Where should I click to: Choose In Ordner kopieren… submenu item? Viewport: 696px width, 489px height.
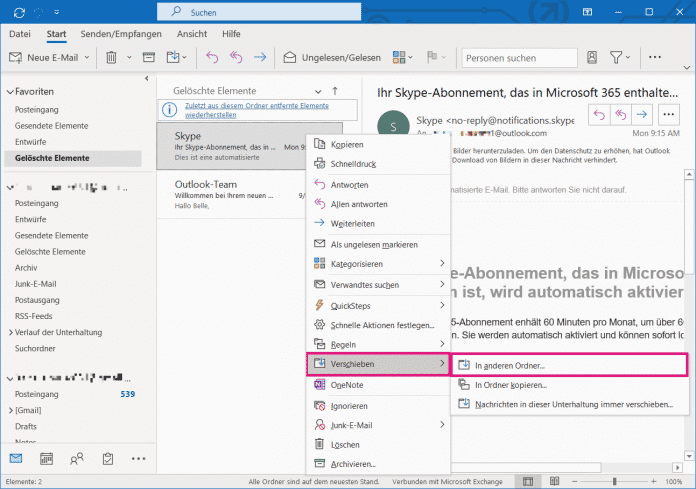[569, 385]
